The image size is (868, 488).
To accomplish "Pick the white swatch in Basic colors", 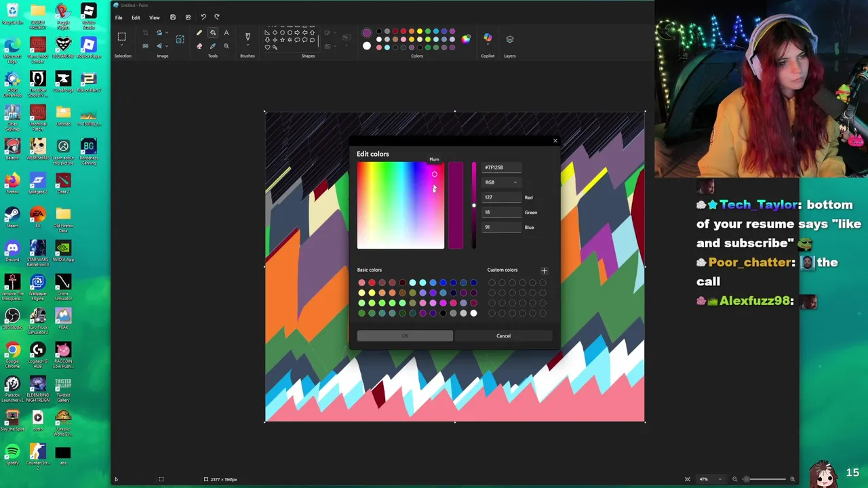I will pyautogui.click(x=473, y=313).
